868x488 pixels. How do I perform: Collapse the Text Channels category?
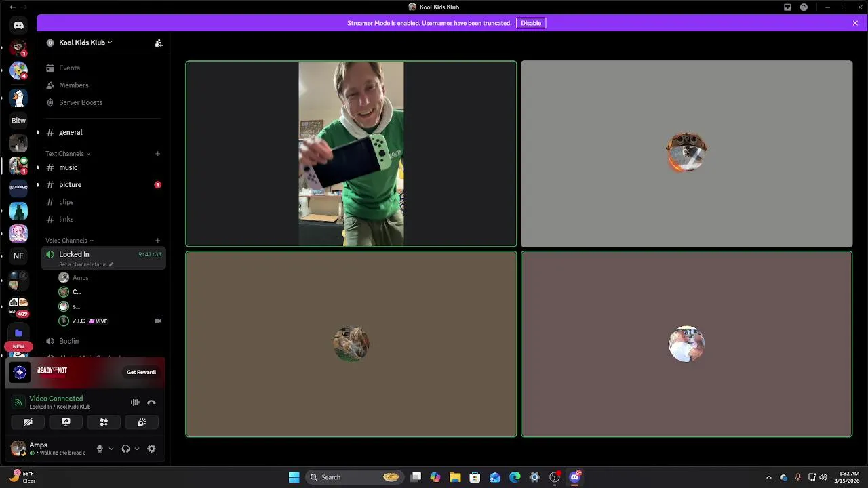(x=68, y=154)
